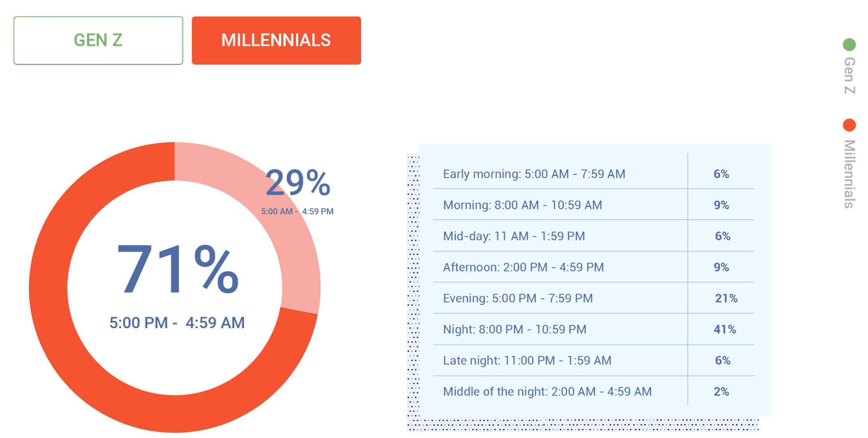This screenshot has width=868, height=438.
Task: Click the 5:00 PM - 4:59 AM caption
Action: (x=177, y=323)
